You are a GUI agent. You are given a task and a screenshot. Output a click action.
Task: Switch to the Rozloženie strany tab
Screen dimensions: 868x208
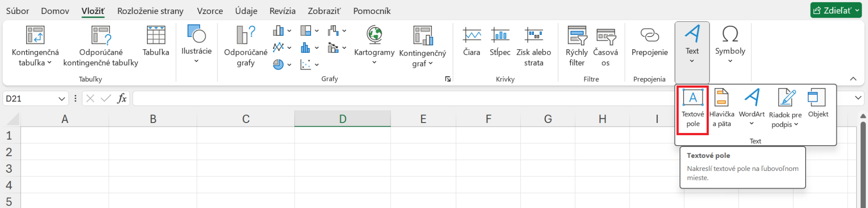point(151,10)
